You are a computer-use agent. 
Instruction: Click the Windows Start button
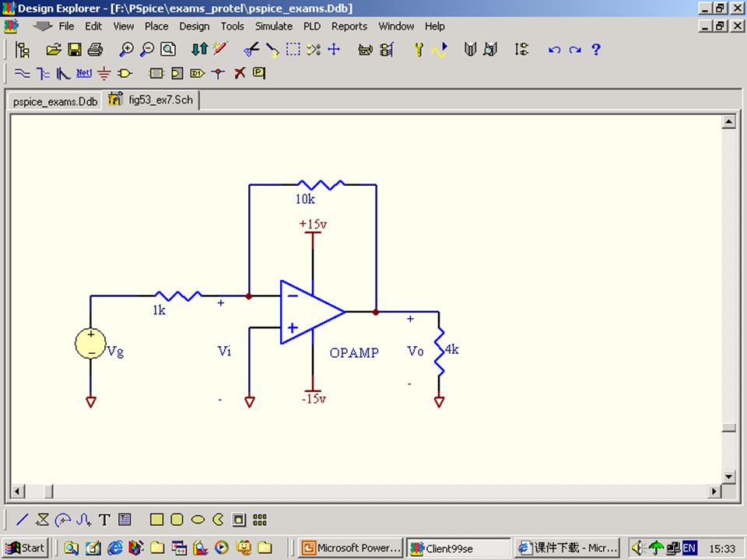point(25,548)
